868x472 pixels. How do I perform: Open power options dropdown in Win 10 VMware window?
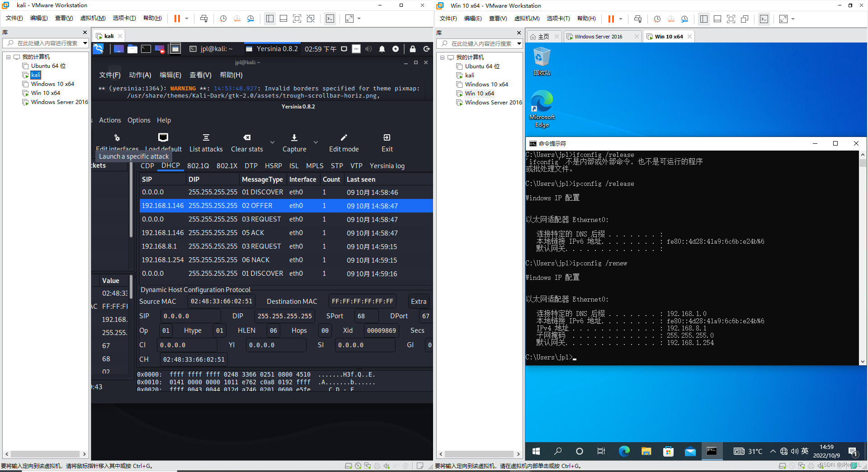pos(621,19)
